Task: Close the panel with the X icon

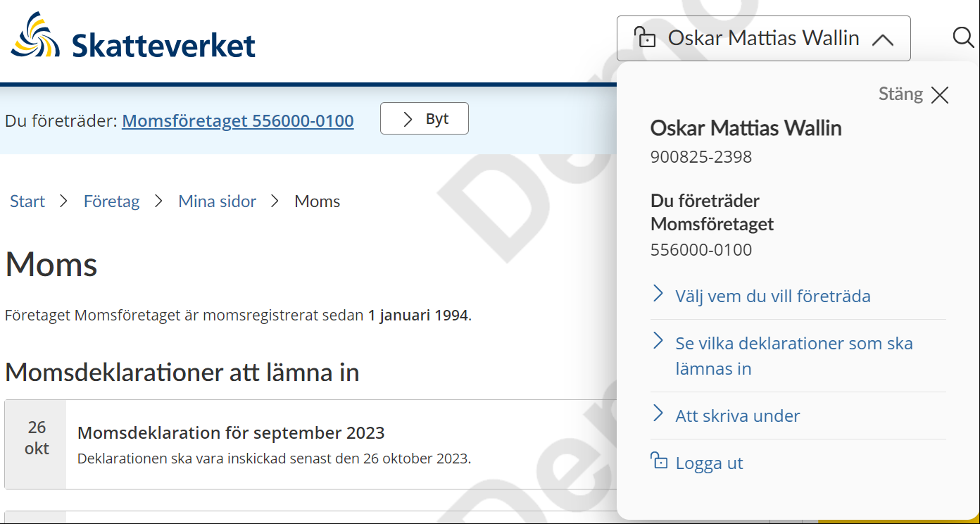Action: click(x=940, y=95)
